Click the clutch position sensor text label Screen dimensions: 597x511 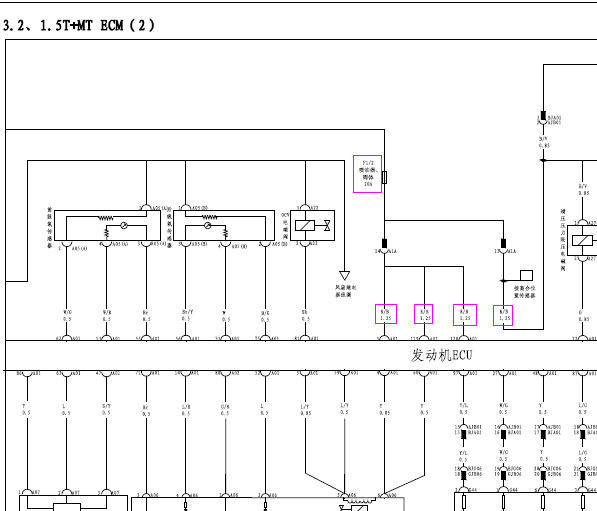(524, 292)
